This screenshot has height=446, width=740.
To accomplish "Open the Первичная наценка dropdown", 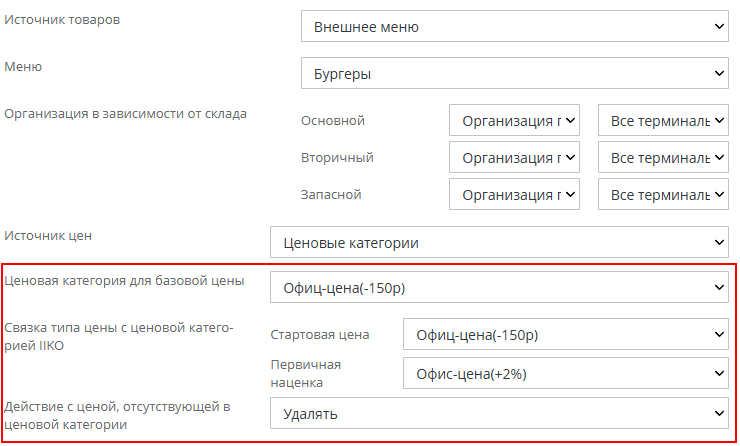I will point(565,374).
